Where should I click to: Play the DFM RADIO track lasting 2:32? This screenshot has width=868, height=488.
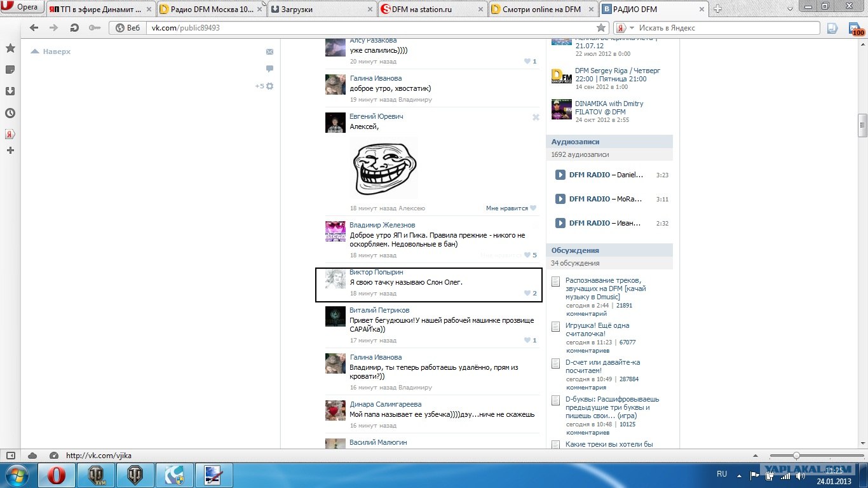(x=560, y=223)
